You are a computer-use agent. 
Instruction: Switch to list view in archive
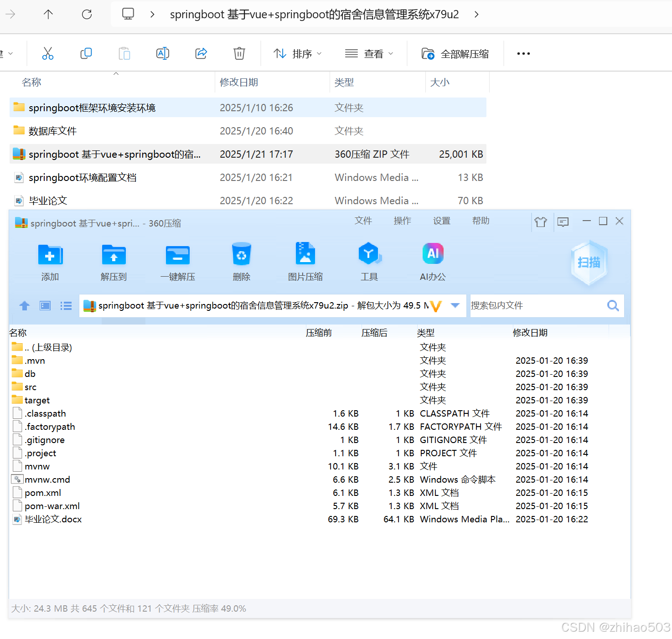(x=66, y=305)
